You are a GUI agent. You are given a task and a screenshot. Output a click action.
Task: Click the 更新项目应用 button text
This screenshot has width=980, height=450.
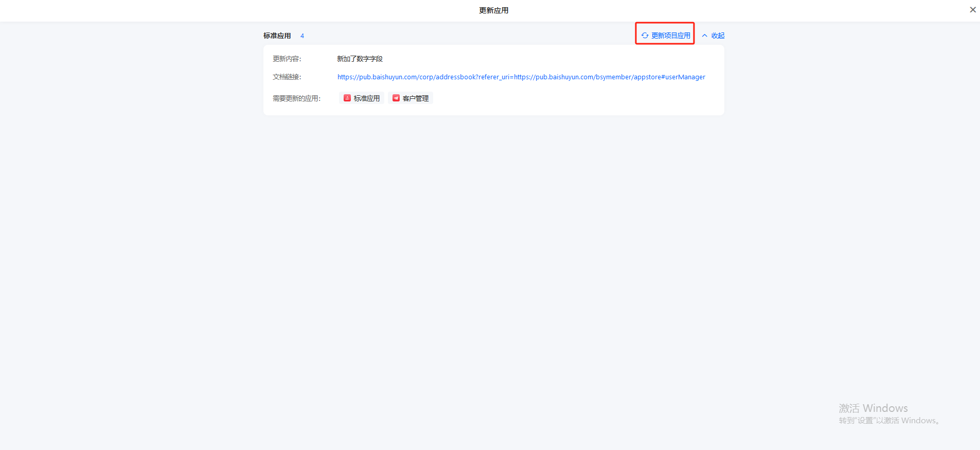click(x=671, y=36)
